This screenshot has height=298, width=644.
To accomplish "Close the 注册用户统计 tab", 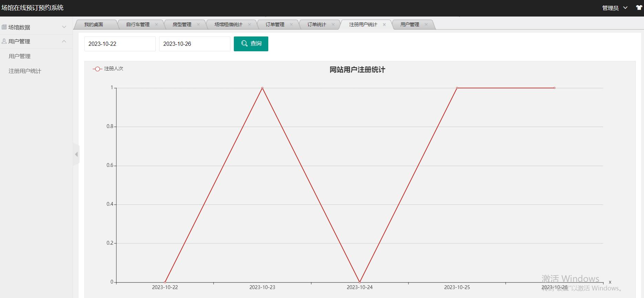I will point(384,24).
